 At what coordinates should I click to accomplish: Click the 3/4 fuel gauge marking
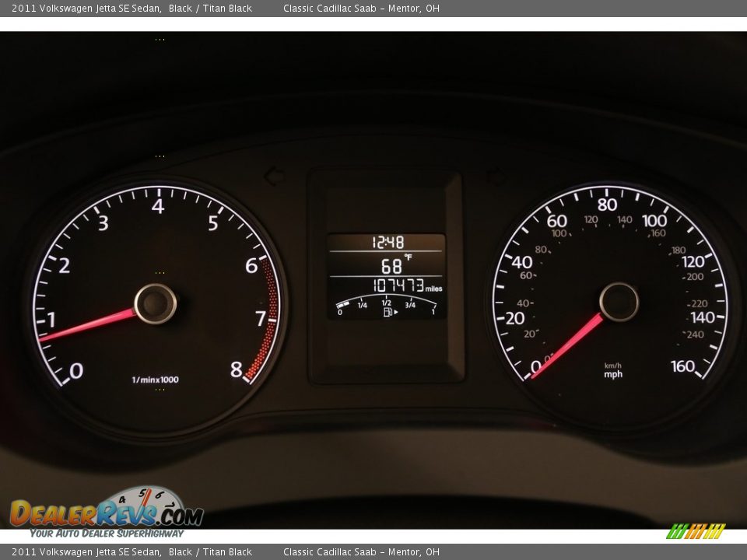pyautogui.click(x=410, y=305)
